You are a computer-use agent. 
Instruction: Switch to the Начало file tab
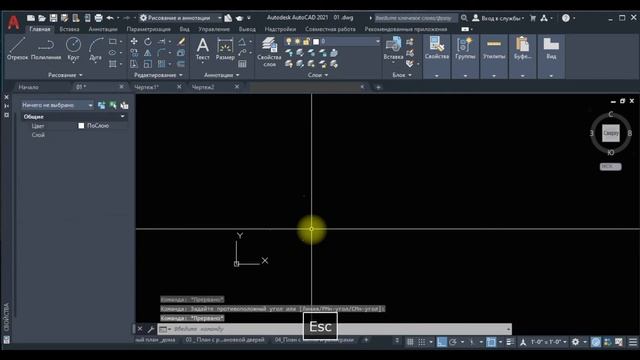(x=29, y=87)
